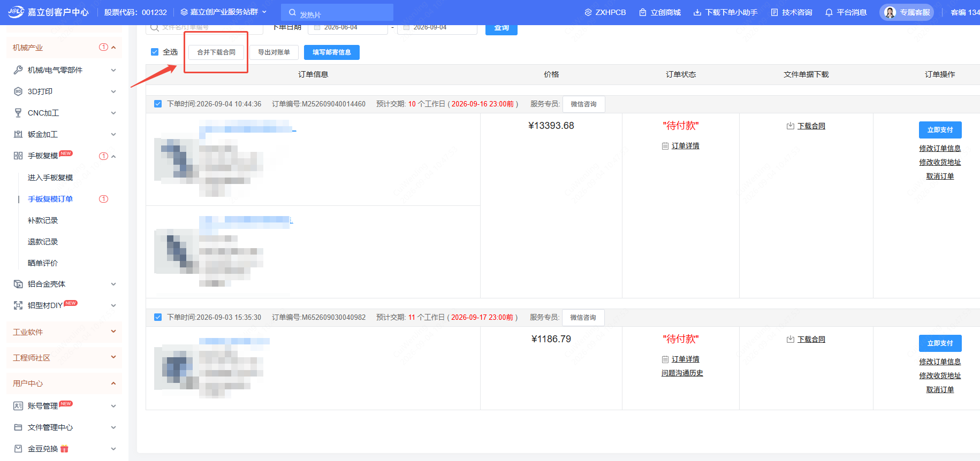The height and width of the screenshot is (461, 980).
Task: Select 晒单评价 menu item
Action: tap(43, 263)
